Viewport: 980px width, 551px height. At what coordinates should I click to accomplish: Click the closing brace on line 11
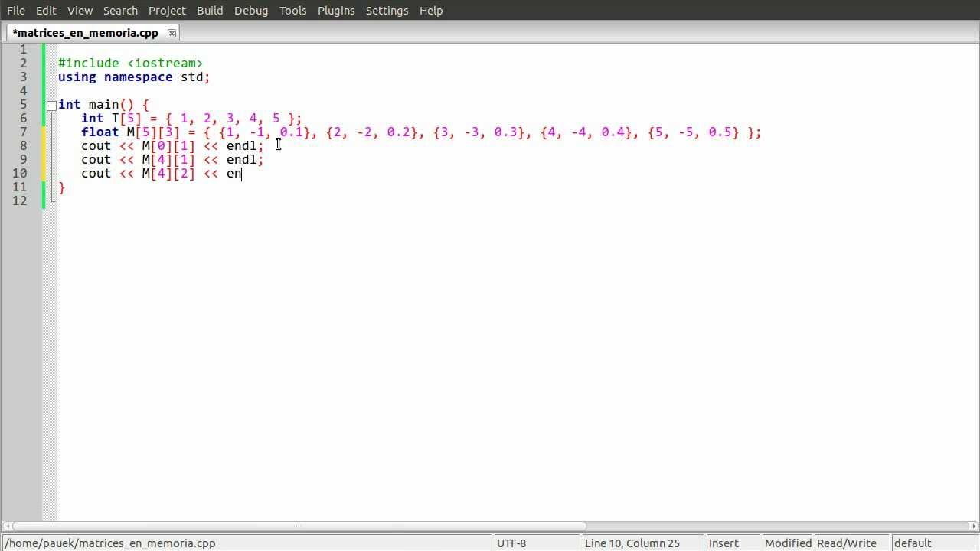point(62,187)
